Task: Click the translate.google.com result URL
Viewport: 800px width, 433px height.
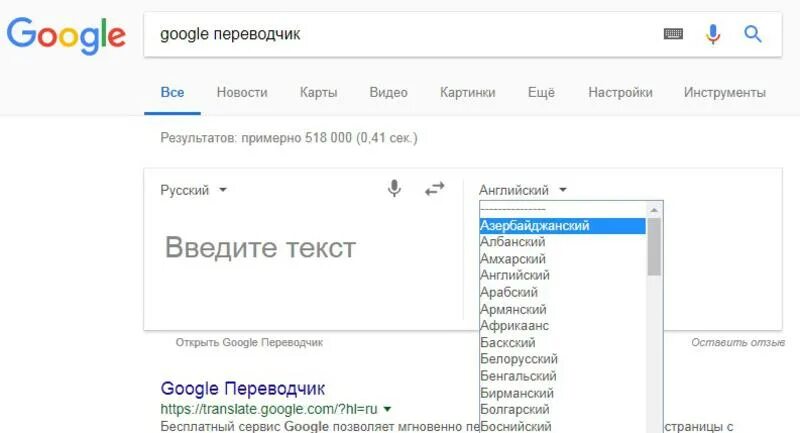Action: 269,409
